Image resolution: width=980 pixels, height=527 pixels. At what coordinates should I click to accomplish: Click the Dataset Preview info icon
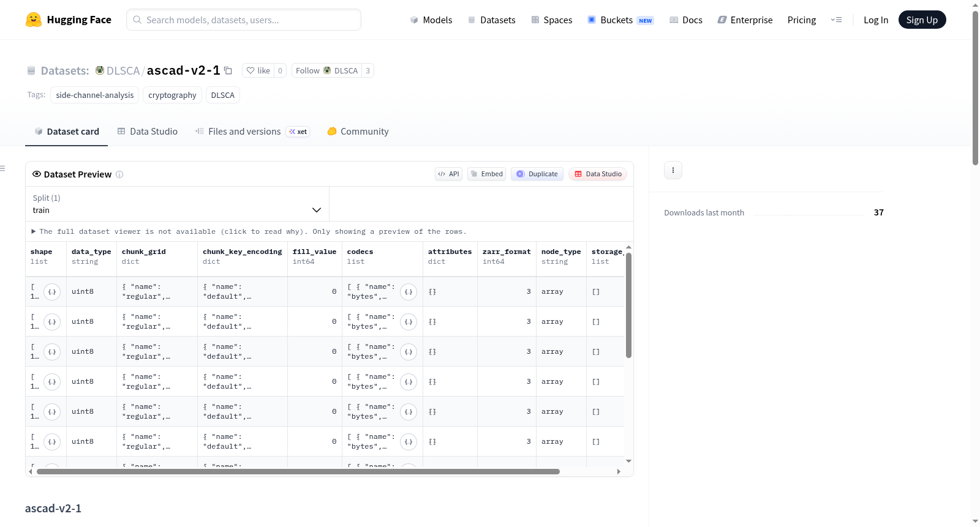click(119, 174)
